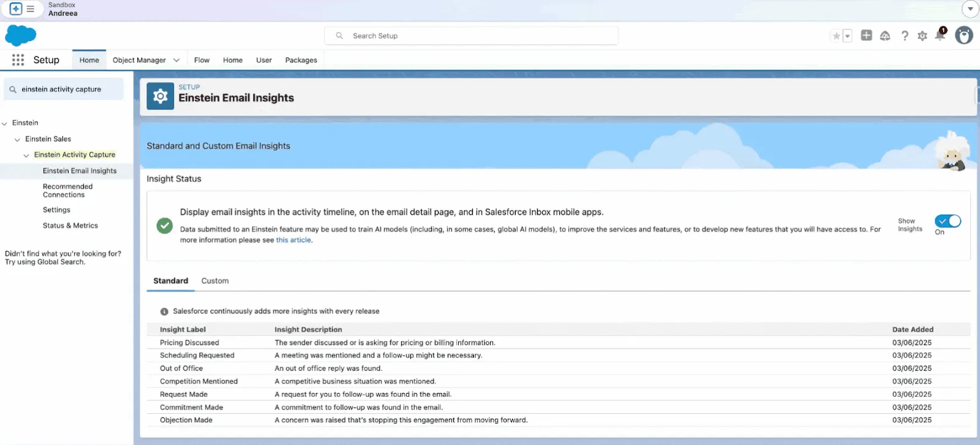Select the Scheduling Requested row label
Viewport: 980px width, 445px height.
click(197, 356)
